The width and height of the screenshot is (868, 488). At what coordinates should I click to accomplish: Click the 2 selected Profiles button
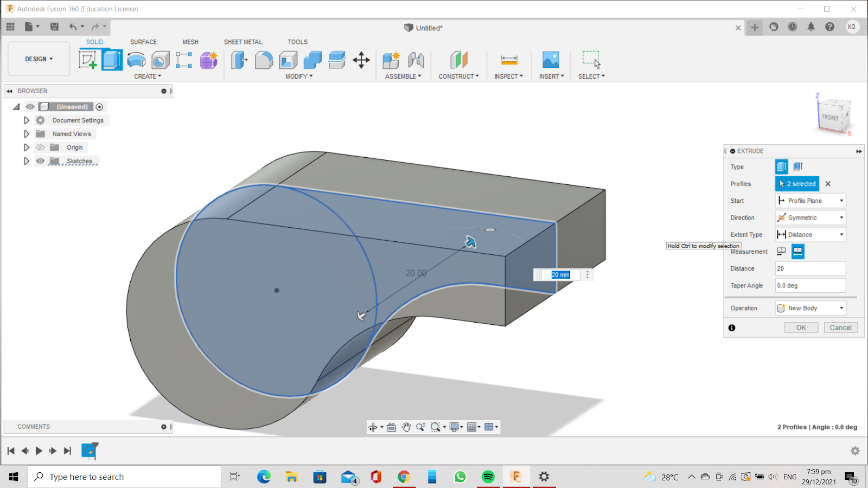tap(797, 184)
